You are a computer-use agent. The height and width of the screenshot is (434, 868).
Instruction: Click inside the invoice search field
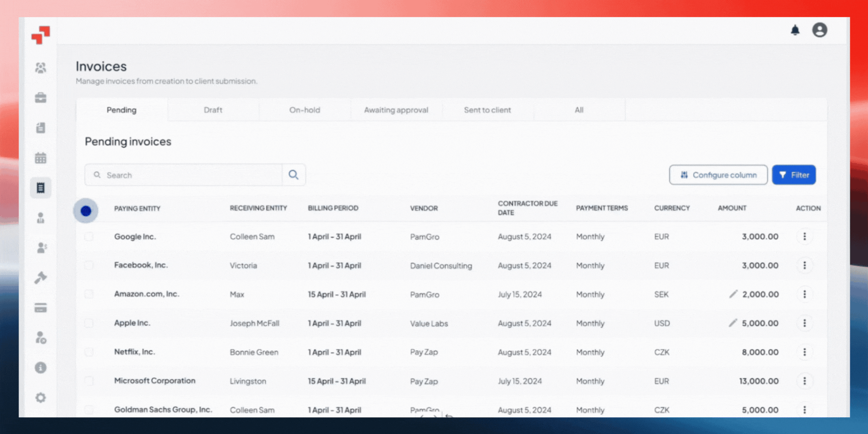coord(181,175)
